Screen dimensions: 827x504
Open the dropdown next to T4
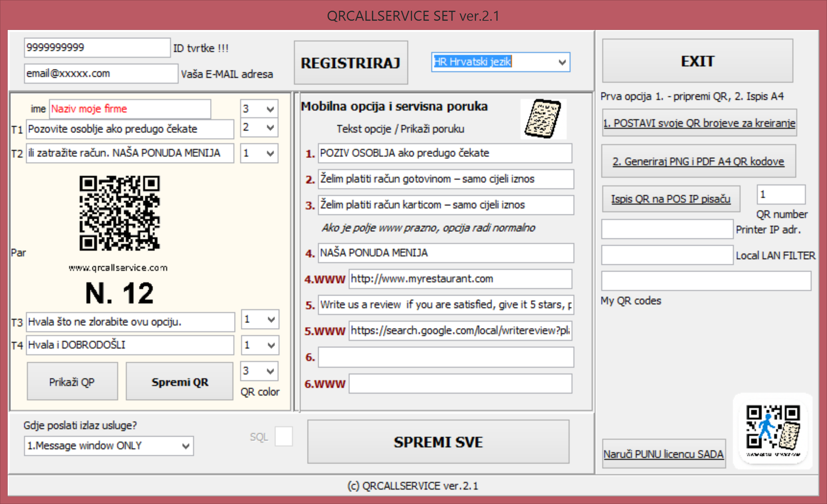pos(260,345)
